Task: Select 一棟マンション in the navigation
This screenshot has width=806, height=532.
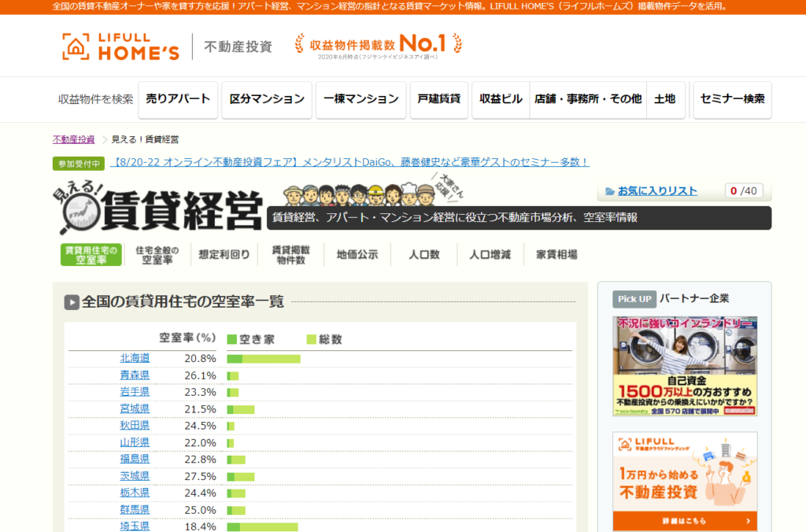Action: click(x=360, y=99)
